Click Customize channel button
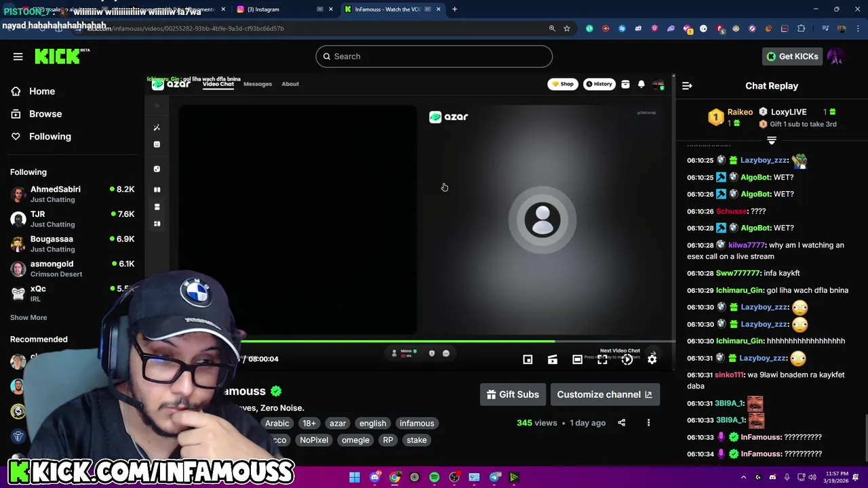868x488 pixels. coord(604,394)
